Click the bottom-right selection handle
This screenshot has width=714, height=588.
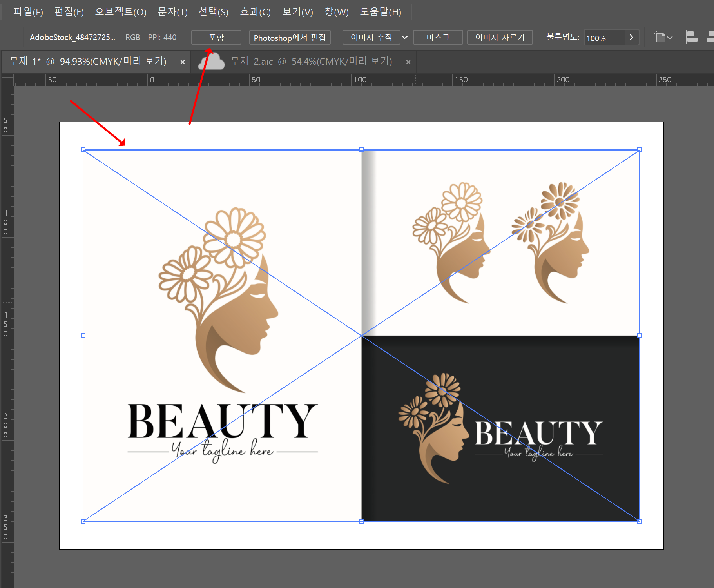tap(640, 521)
